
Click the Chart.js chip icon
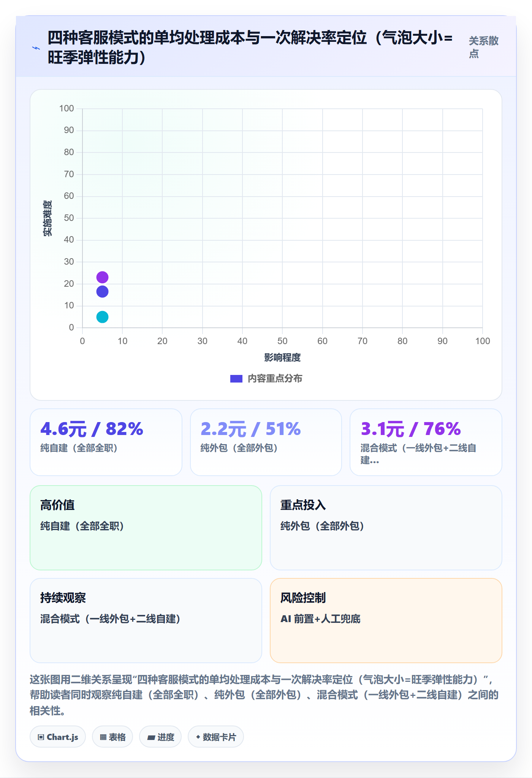41,737
